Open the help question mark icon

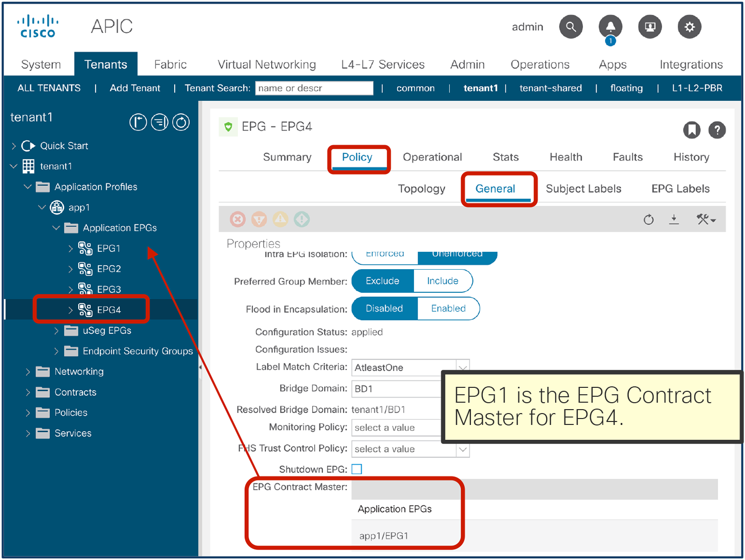coord(717,130)
